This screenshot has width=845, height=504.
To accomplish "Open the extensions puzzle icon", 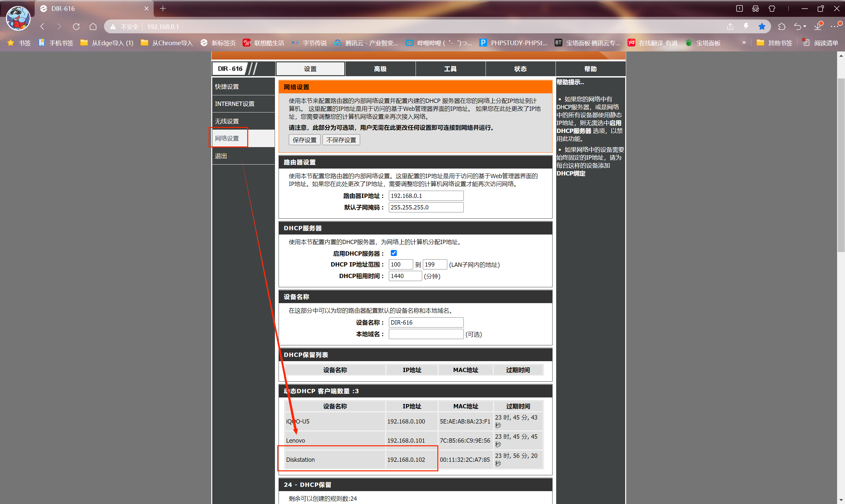I will tap(782, 26).
